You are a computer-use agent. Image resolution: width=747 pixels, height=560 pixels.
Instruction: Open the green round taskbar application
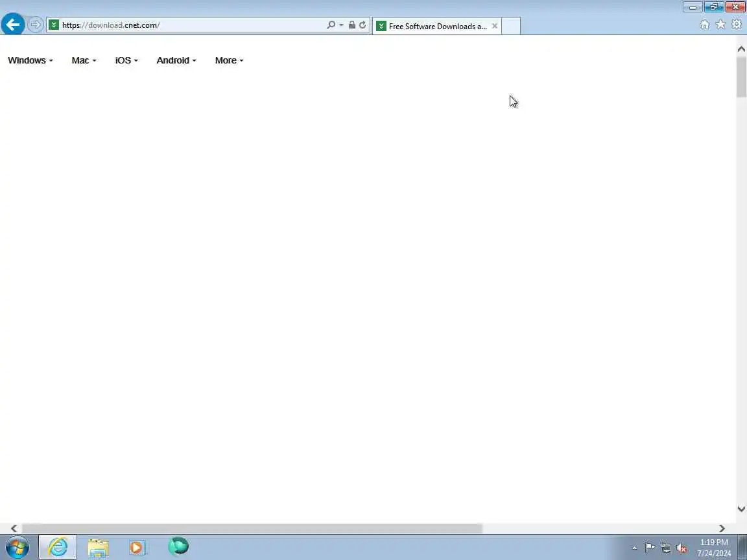(178, 546)
